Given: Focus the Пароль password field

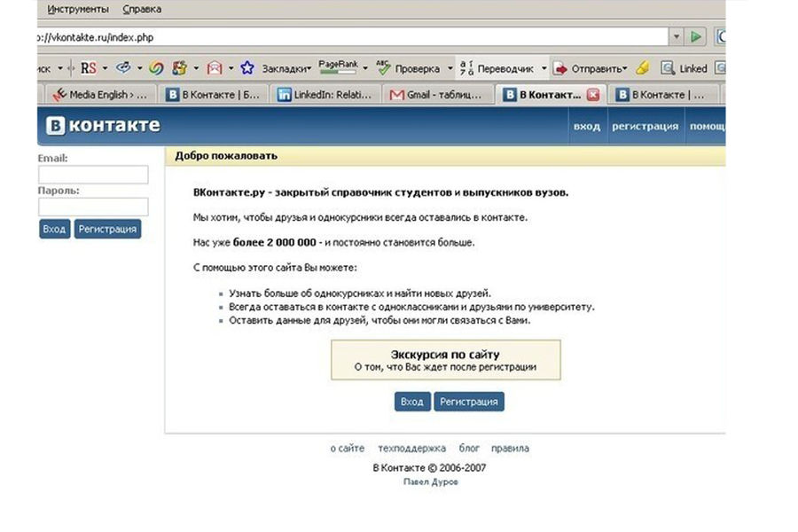Looking at the screenshot, I should pos(93,207).
